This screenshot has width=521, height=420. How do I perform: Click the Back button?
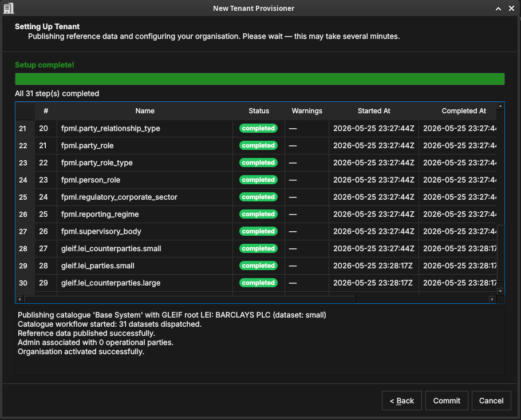point(402,401)
